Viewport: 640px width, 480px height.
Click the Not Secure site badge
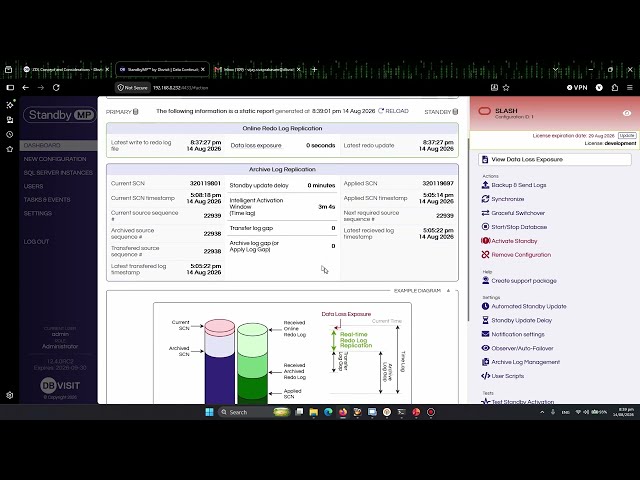coord(133,87)
